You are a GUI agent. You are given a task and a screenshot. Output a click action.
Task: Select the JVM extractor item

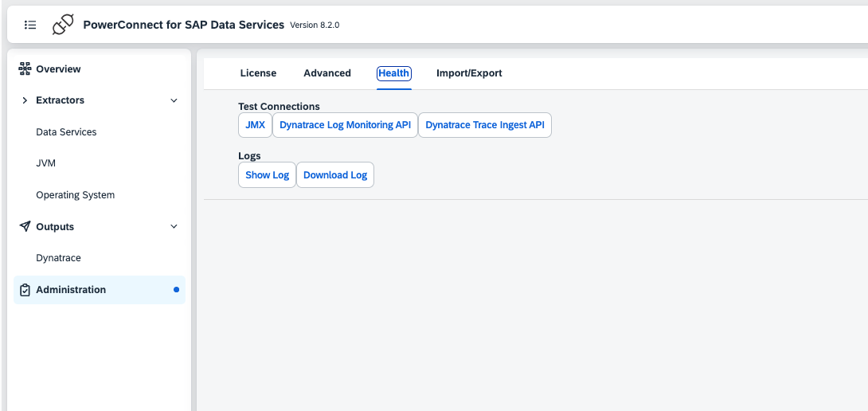coord(46,163)
